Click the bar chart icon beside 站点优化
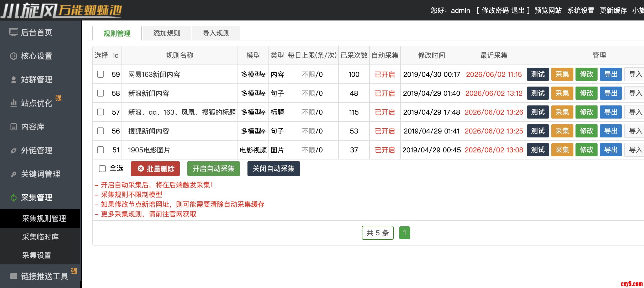 tap(14, 103)
